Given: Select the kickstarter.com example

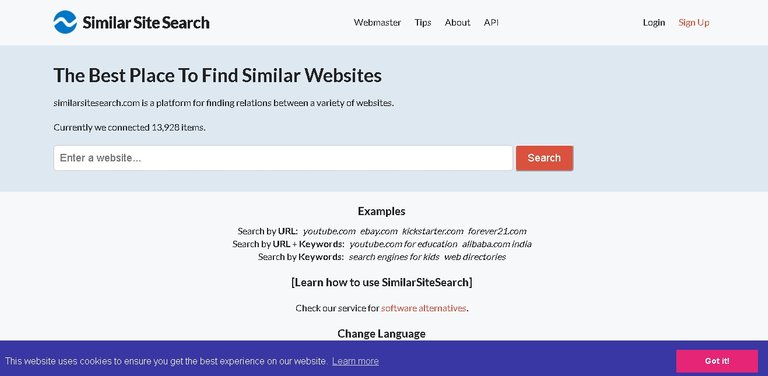Looking at the screenshot, I should [x=432, y=231].
